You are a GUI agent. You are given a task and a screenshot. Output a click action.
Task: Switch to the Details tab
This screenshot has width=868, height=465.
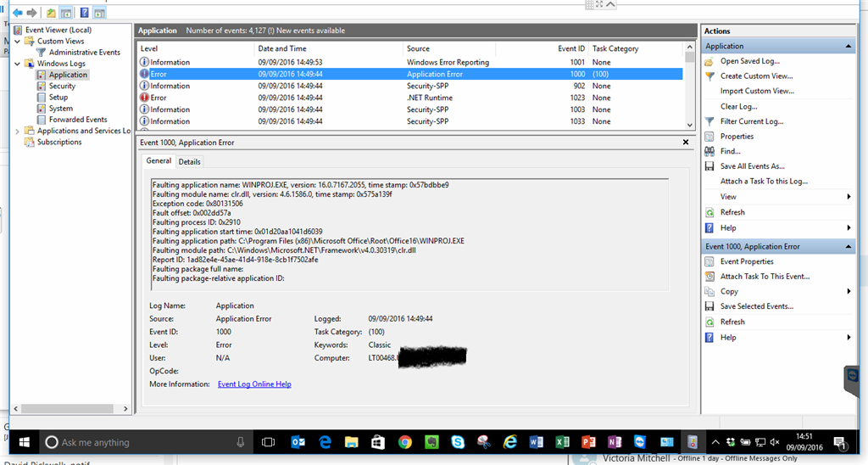coord(189,162)
